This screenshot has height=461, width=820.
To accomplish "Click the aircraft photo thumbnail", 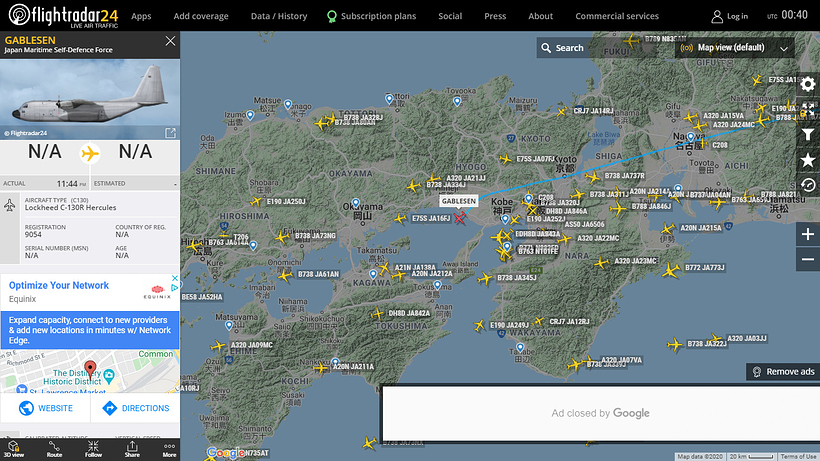I will 90,99.
